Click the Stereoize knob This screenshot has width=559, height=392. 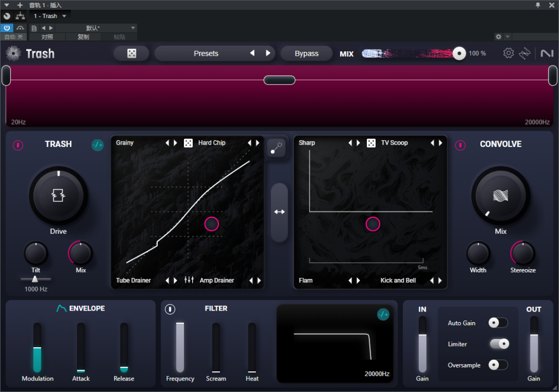522,253
